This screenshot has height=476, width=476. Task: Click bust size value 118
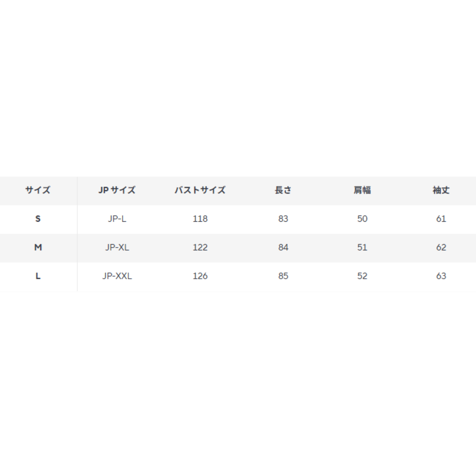[x=200, y=219]
